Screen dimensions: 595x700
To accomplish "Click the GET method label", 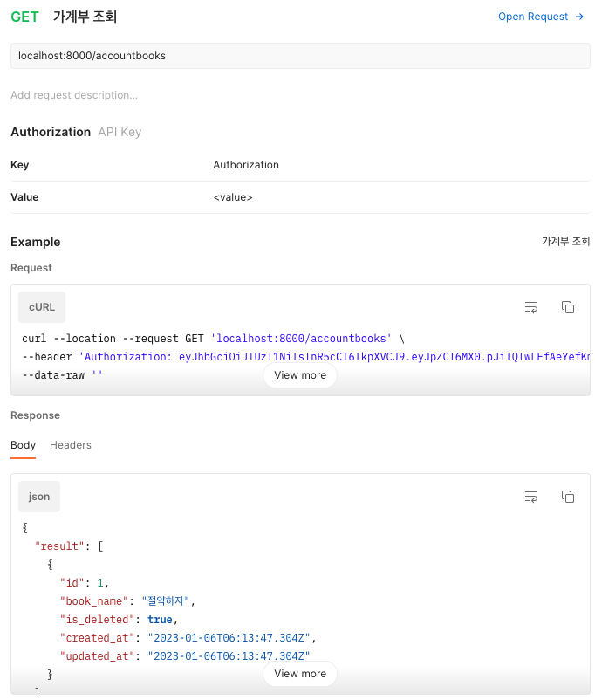I will (x=24, y=17).
